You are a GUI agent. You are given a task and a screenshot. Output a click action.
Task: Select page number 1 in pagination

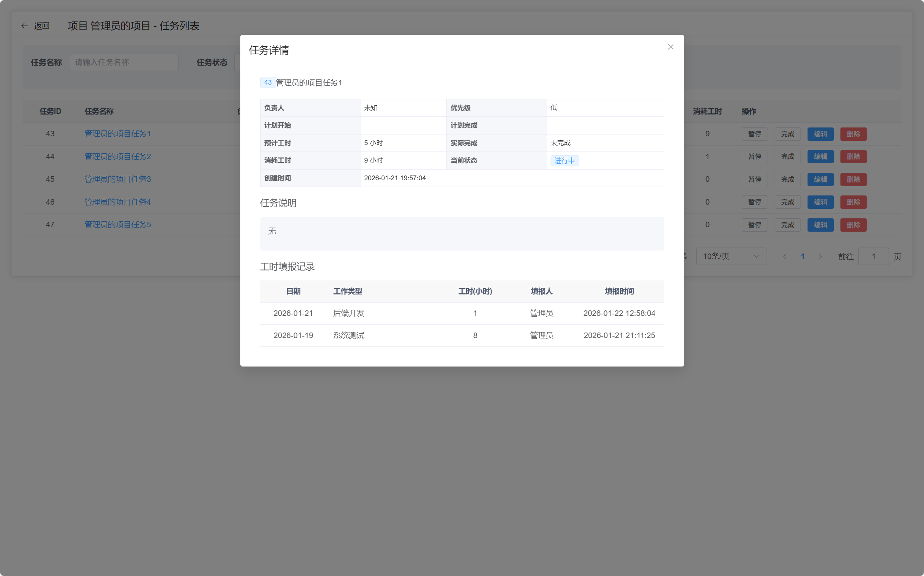pyautogui.click(x=802, y=256)
